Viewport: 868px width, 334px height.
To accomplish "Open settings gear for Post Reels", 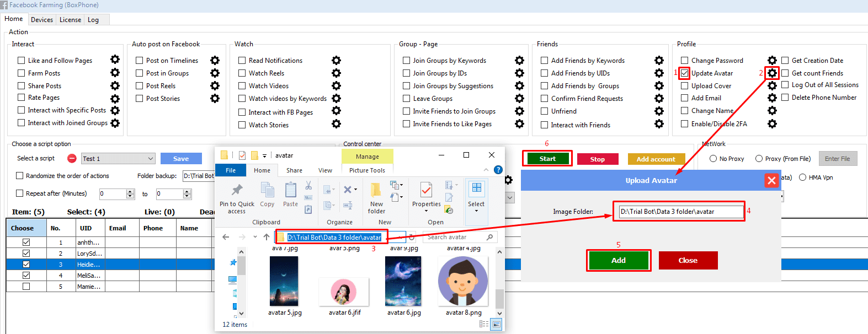I will tap(215, 85).
